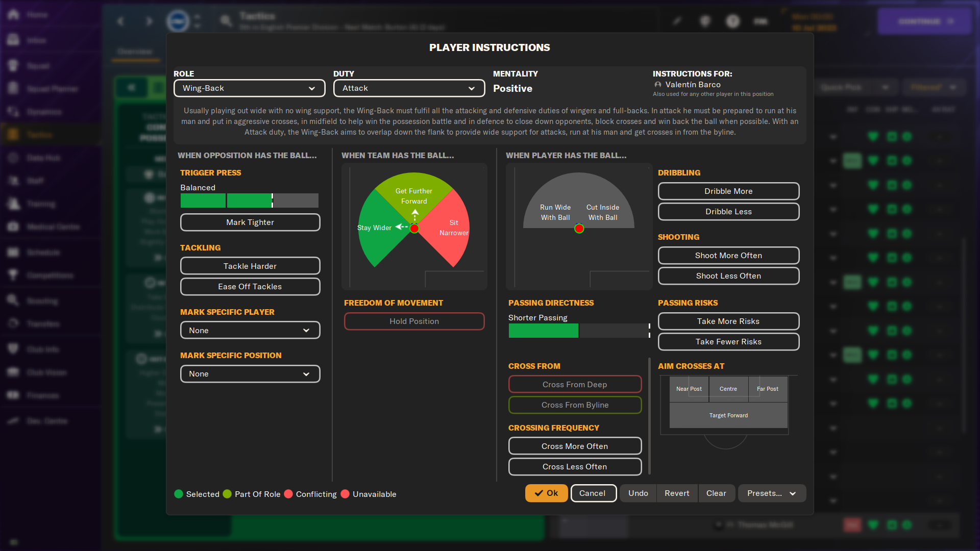Click the red player dot on movement diagram
The image size is (980, 551).
pyautogui.click(x=414, y=229)
